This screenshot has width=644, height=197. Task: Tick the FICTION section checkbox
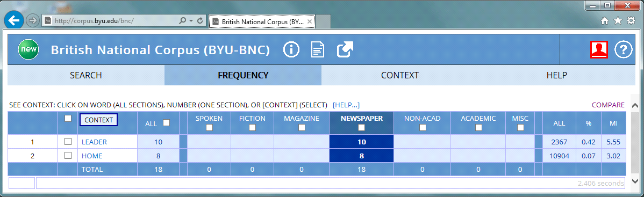(252, 128)
